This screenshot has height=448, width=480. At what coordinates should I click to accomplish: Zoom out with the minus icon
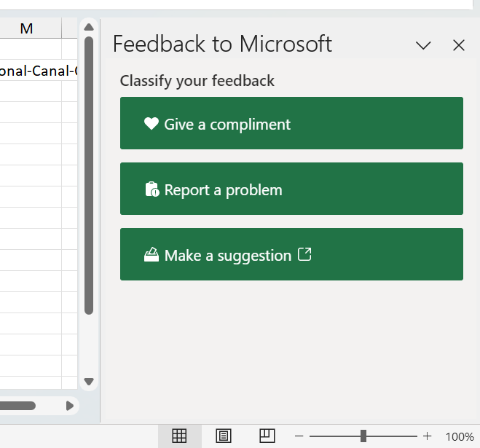[299, 436]
